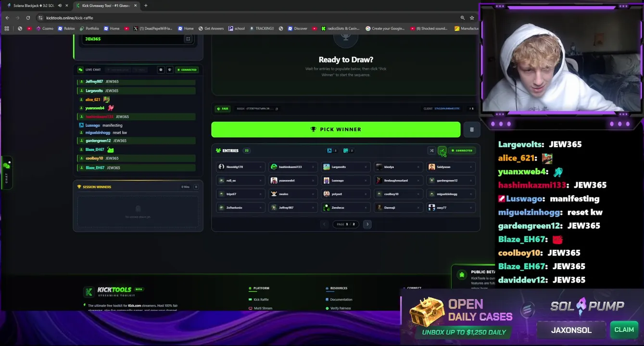Click Luswago manifesting chat message

point(103,125)
